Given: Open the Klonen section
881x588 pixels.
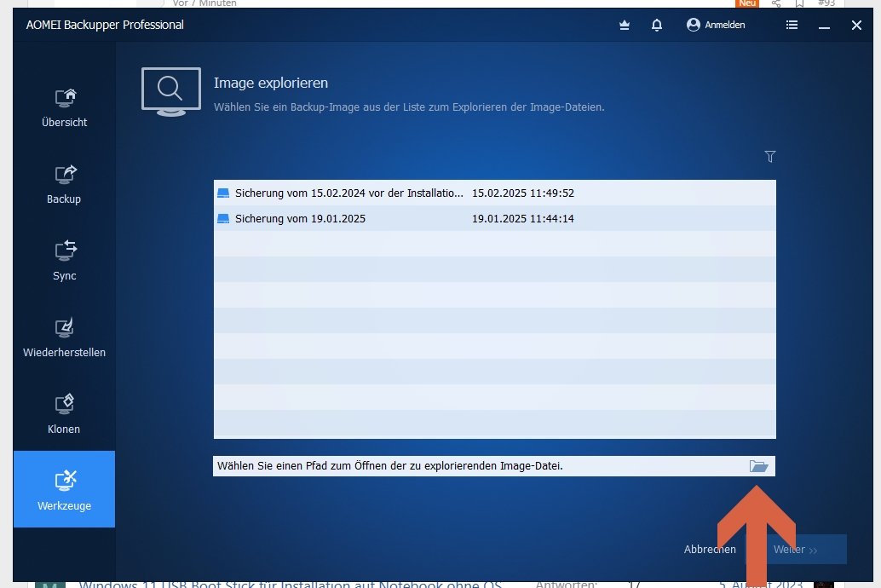Looking at the screenshot, I should [64, 414].
